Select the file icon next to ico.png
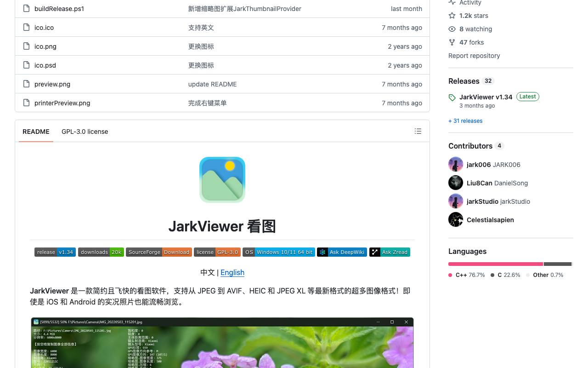The height and width of the screenshot is (368, 588). click(26, 46)
